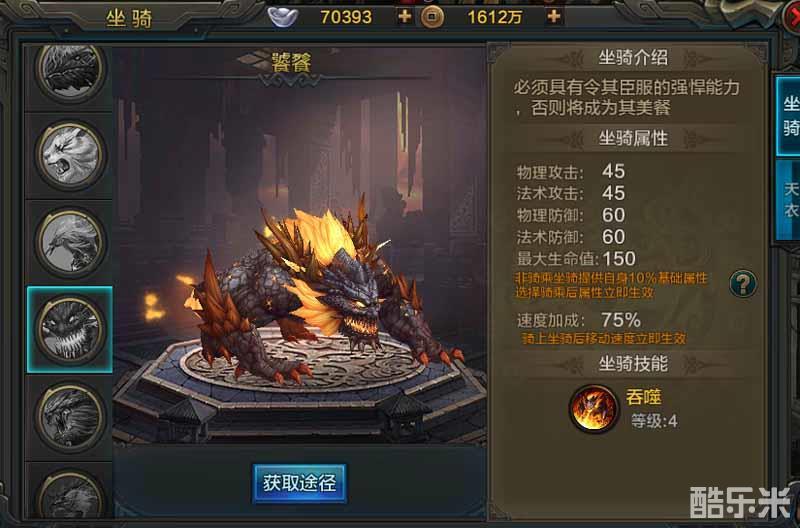Click the silver ingot currency icon
The height and width of the screenshot is (528, 800).
[x=283, y=16]
